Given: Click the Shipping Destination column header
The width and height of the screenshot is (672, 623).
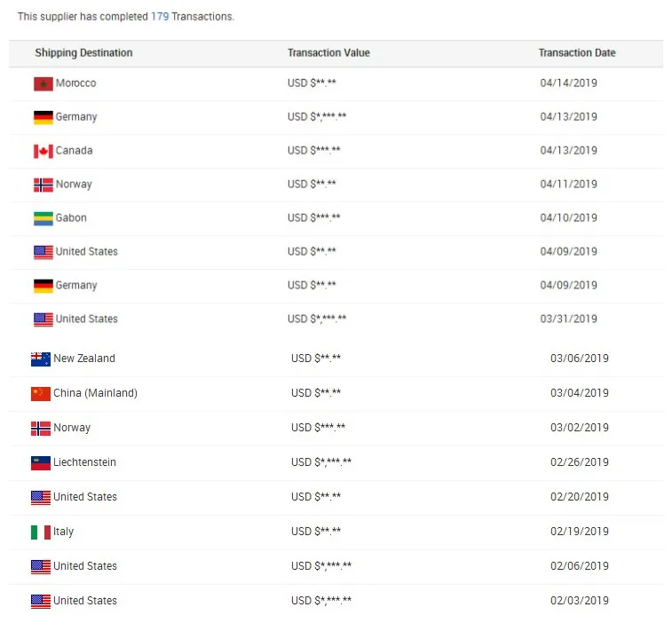Looking at the screenshot, I should 83,53.
